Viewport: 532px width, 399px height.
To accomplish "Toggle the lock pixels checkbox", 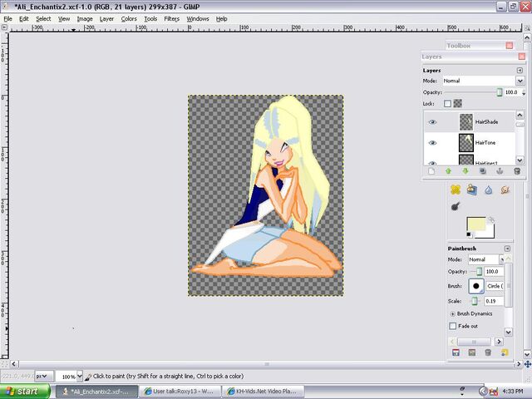I will [447, 103].
